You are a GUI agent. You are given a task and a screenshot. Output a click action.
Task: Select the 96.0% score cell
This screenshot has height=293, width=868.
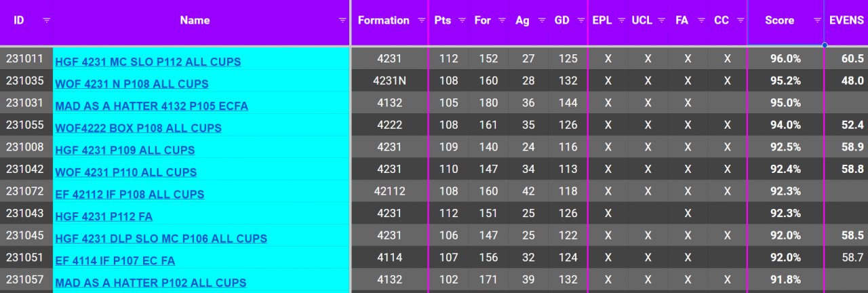785,59
